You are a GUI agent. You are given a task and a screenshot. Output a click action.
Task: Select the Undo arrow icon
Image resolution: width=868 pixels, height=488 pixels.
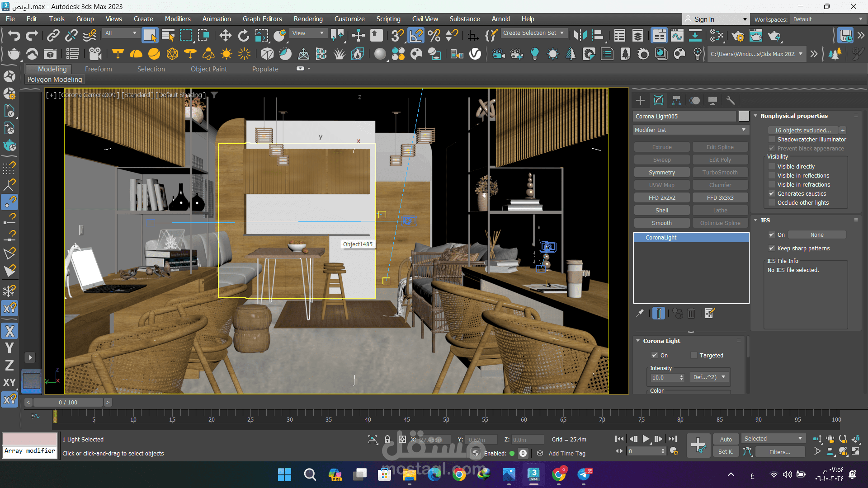tap(14, 35)
